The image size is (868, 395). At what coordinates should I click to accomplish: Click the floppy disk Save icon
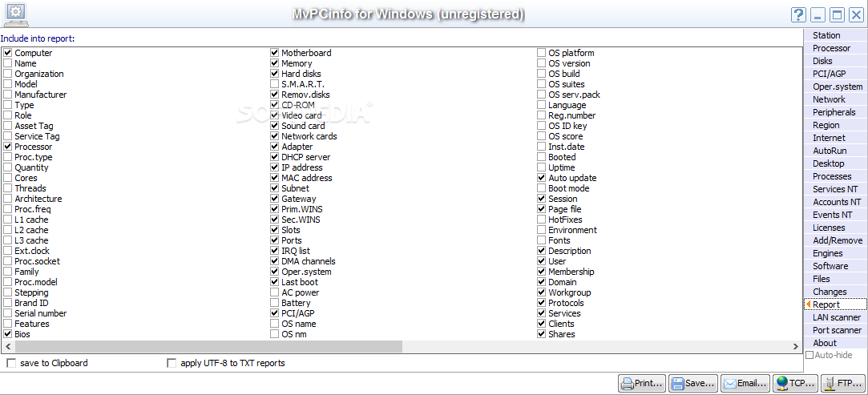click(x=678, y=383)
